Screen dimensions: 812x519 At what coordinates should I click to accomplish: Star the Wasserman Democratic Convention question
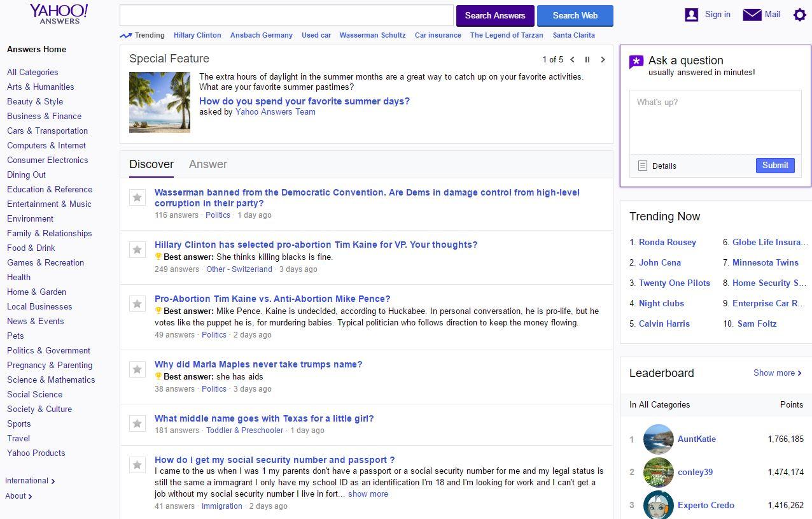[x=137, y=197]
